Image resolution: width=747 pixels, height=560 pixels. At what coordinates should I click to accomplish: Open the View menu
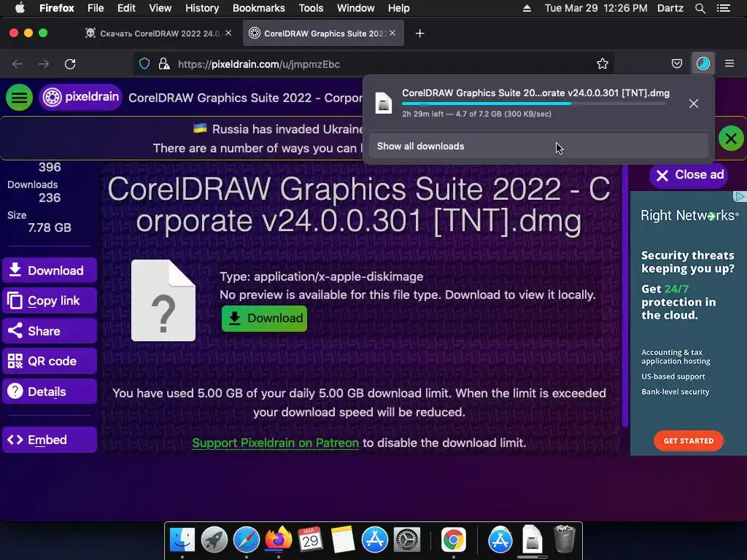click(x=160, y=8)
